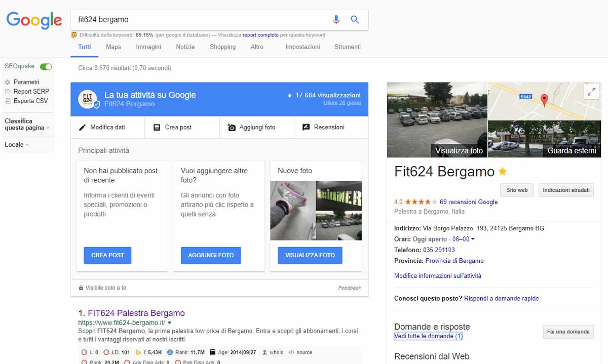Click the blue search magnifier icon
This screenshot has width=608, height=364.
tap(355, 20)
